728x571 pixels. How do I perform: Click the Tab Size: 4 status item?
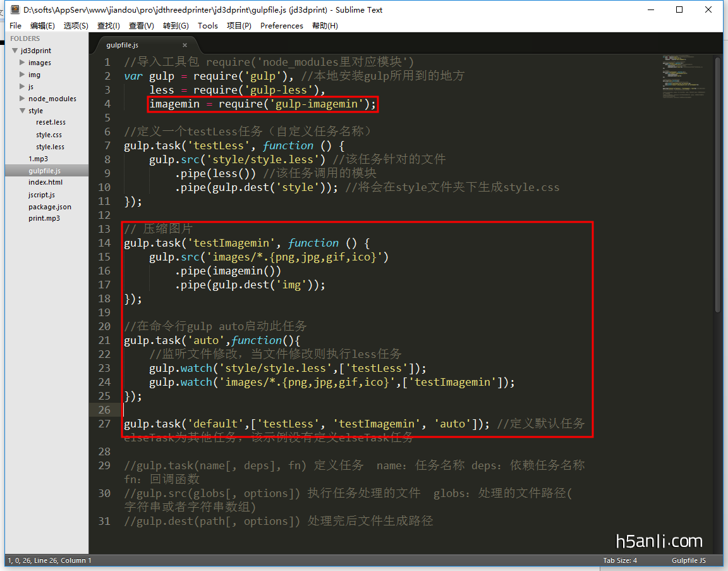[x=620, y=560]
